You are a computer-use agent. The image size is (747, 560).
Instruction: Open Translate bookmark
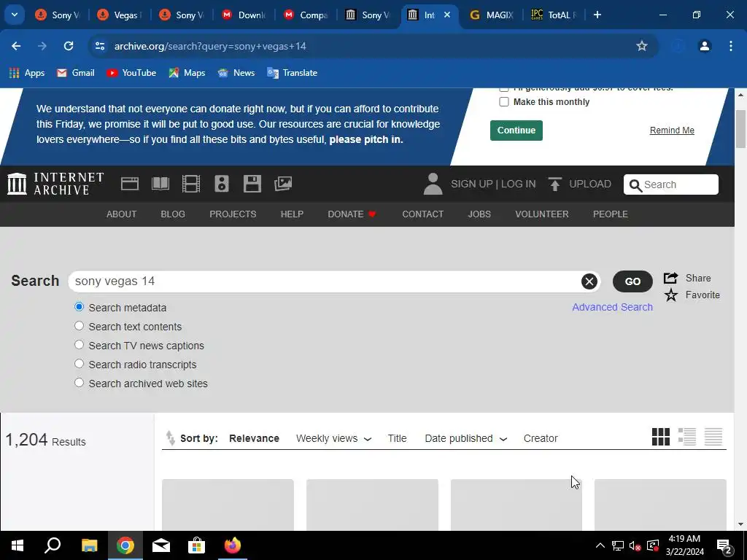point(292,73)
